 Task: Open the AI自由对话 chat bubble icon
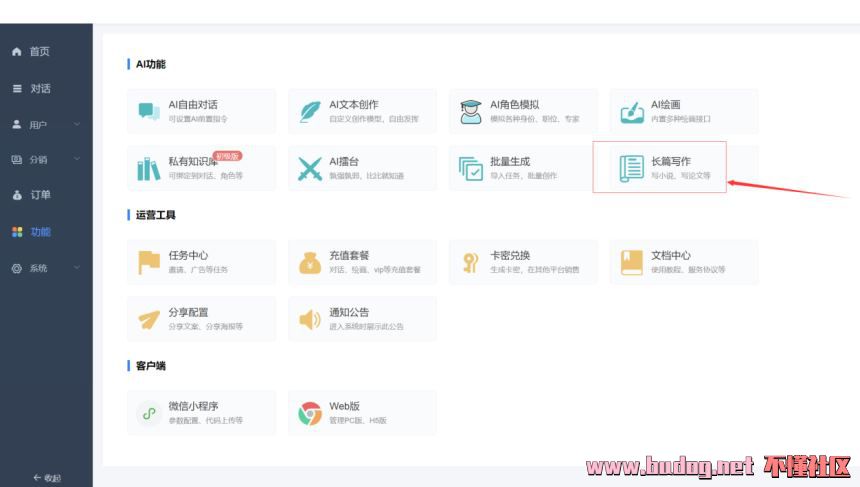pyautogui.click(x=149, y=111)
